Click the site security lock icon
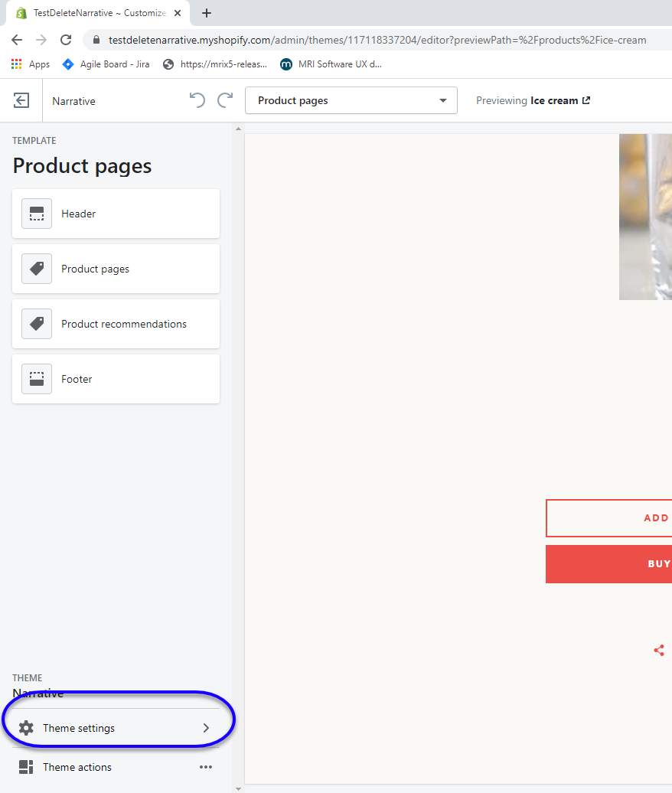 tap(96, 40)
